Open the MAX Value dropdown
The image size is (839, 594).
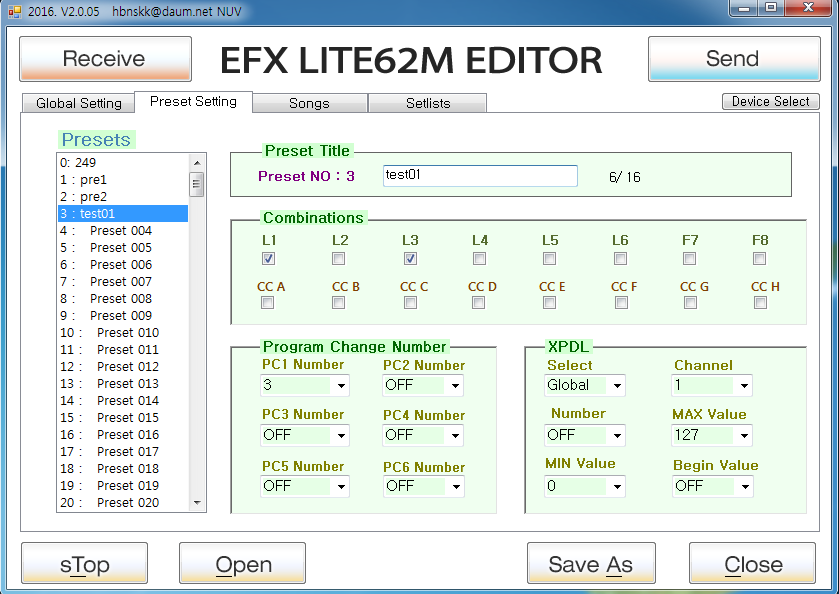click(712, 435)
